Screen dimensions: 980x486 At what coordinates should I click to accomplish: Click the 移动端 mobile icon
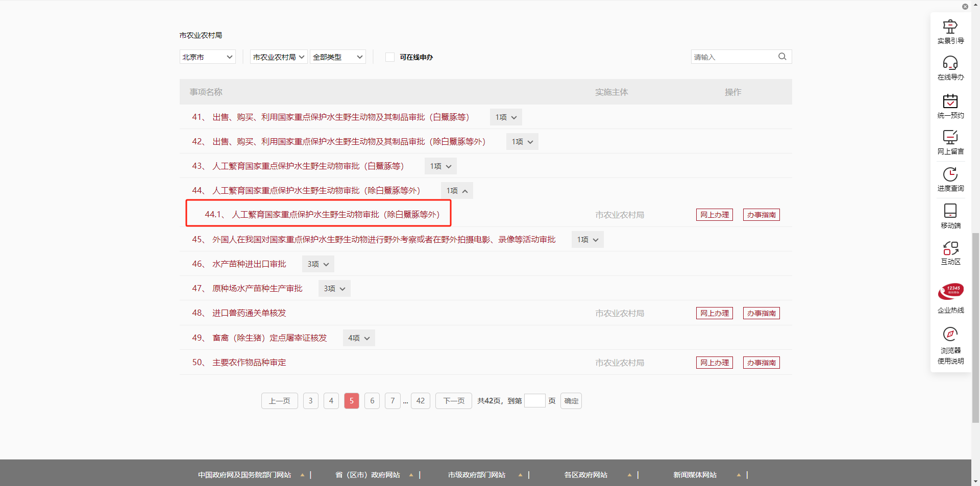(950, 211)
